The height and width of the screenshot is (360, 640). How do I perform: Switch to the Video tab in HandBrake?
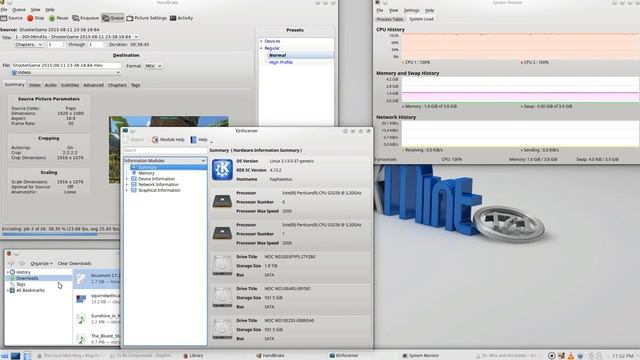coord(35,85)
